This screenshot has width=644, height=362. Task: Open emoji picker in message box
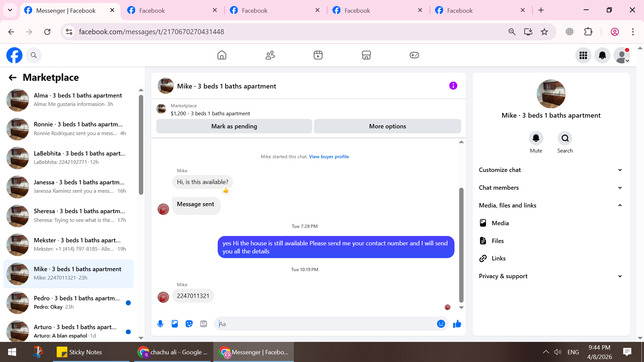click(441, 324)
